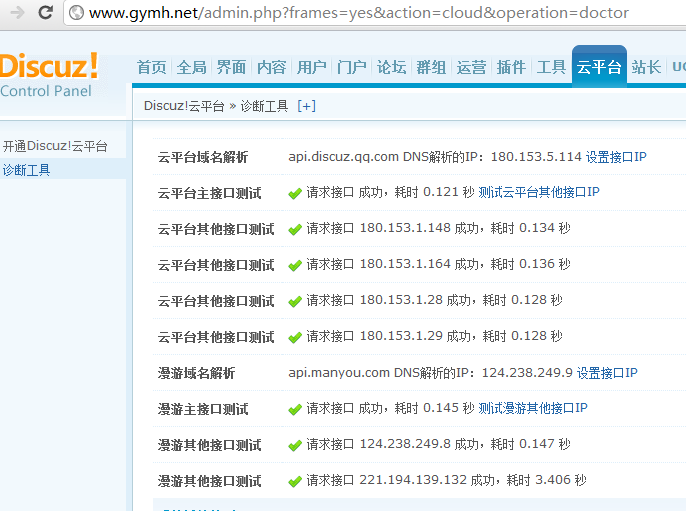
Task: Click the IP text 180.153.5.114
Action: (536, 157)
